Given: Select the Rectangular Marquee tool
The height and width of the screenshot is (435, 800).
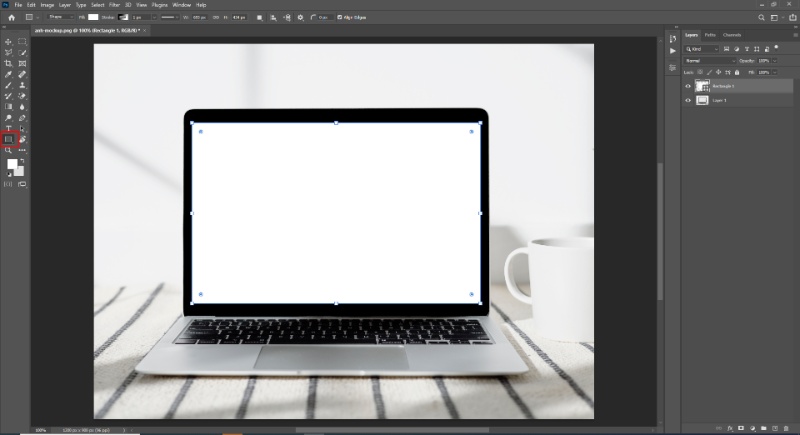Looking at the screenshot, I should 22,42.
